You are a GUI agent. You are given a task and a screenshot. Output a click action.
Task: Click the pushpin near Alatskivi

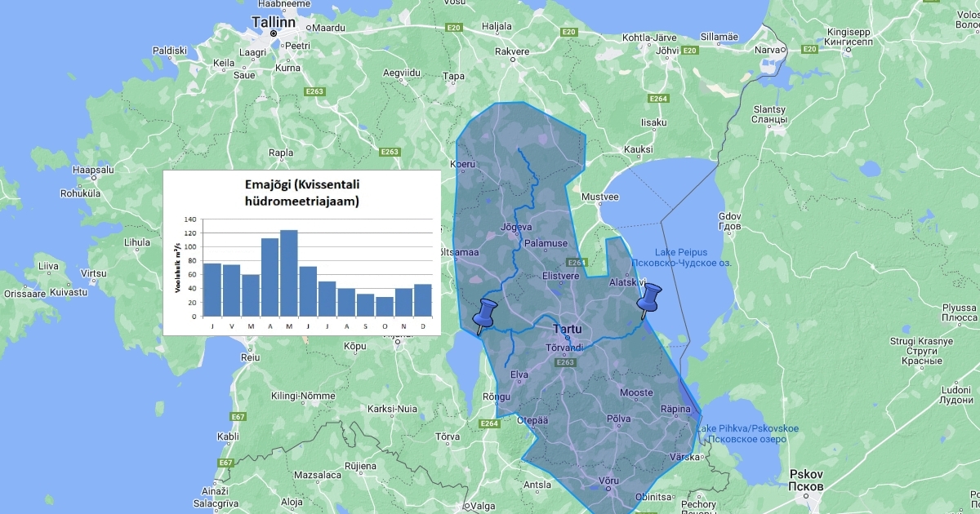(x=651, y=299)
